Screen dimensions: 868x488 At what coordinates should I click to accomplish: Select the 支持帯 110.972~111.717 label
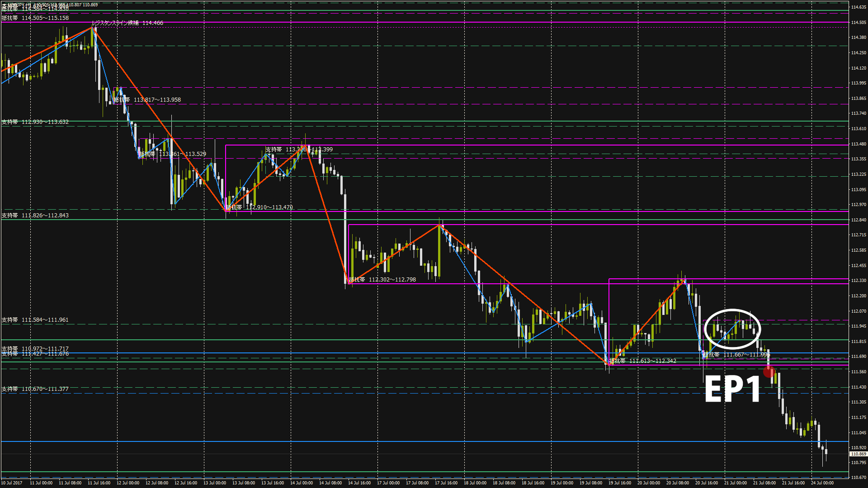[x=35, y=348]
